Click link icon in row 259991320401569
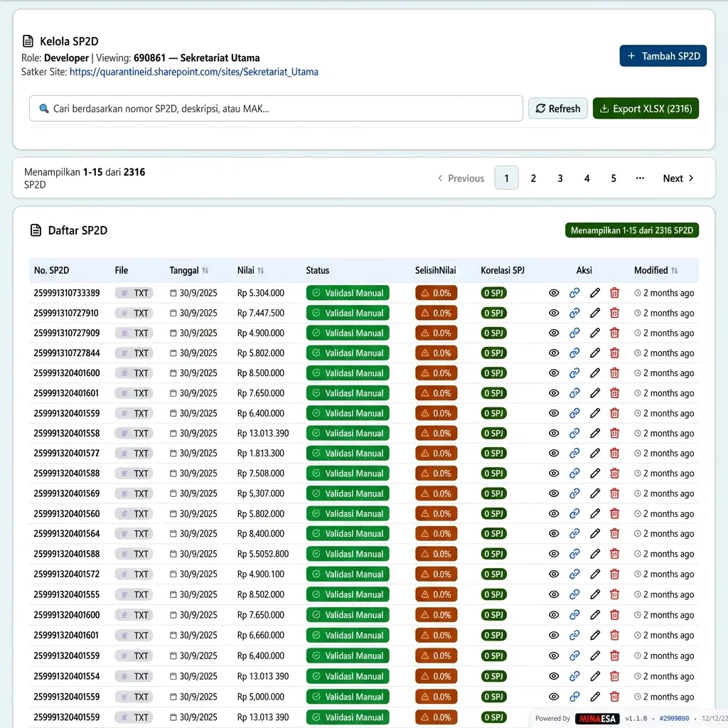728x728 pixels. pyautogui.click(x=574, y=493)
